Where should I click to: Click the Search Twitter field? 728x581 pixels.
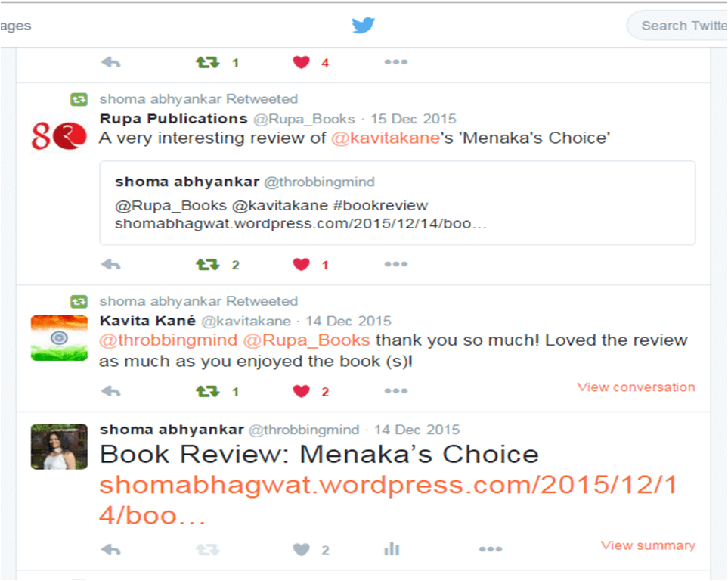[678, 26]
